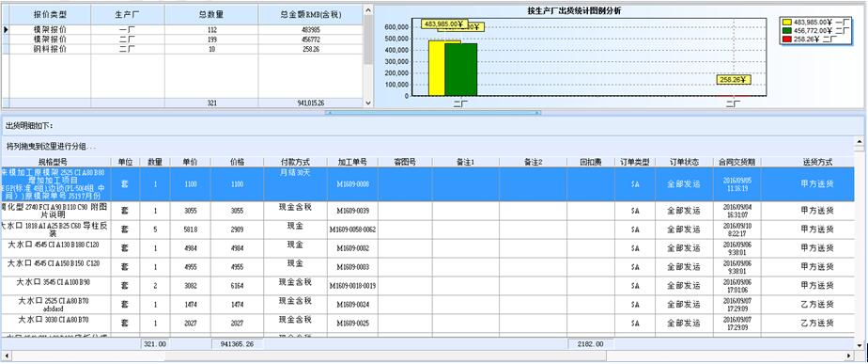This screenshot has width=868, height=364.
Task: Select the 钢料报价 row in summary table
Action: coord(182,49)
